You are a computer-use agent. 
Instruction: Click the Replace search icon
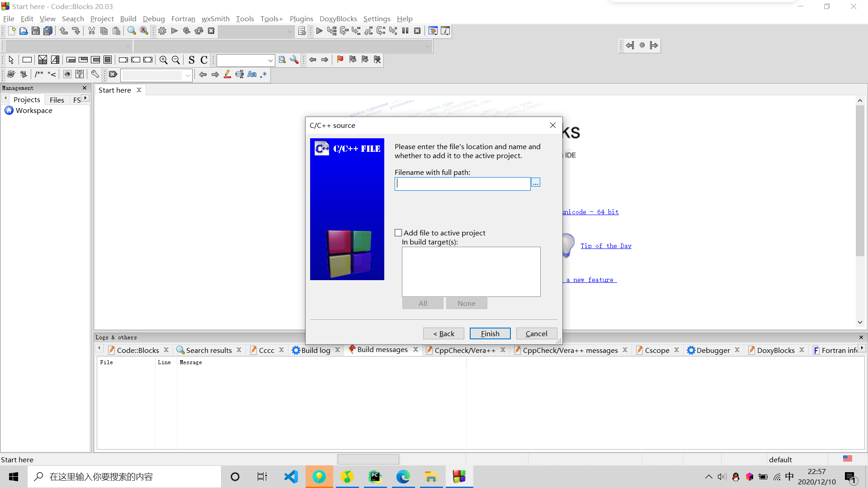[144, 31]
